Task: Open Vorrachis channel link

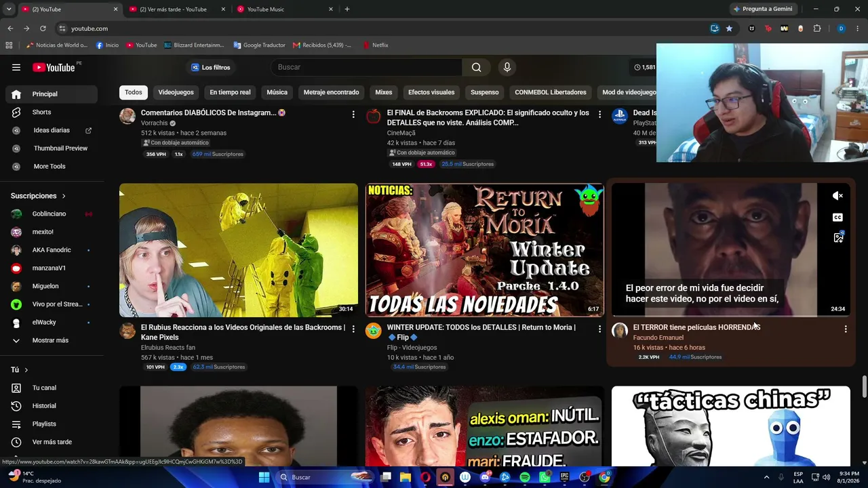Action: click(154, 123)
